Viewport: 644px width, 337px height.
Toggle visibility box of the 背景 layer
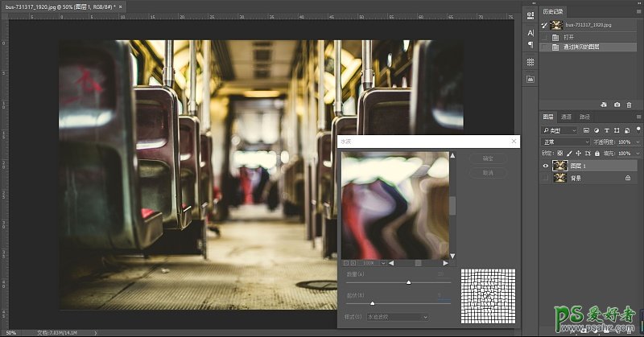coord(546,178)
